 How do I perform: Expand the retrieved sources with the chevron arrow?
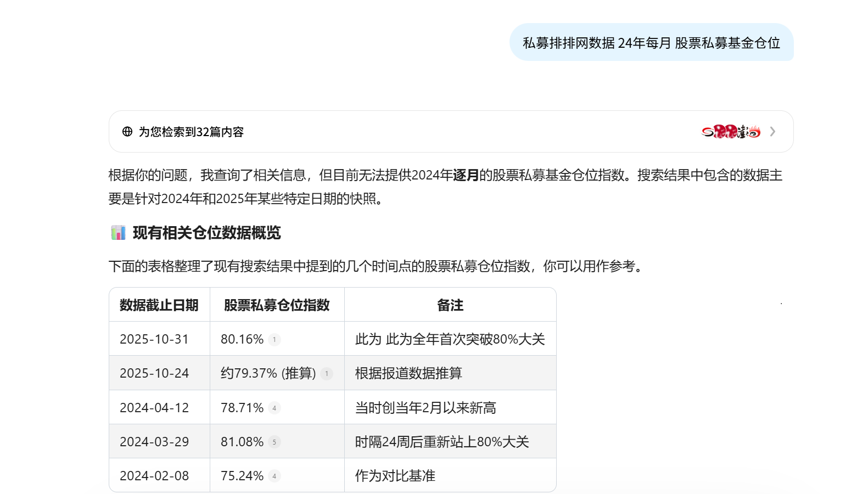click(772, 132)
